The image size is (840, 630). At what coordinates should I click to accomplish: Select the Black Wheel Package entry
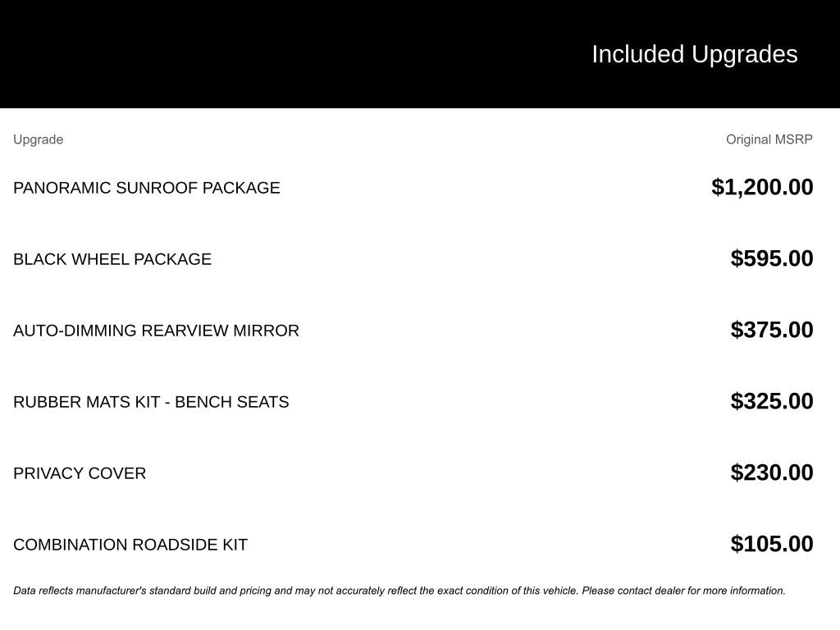coord(112,259)
